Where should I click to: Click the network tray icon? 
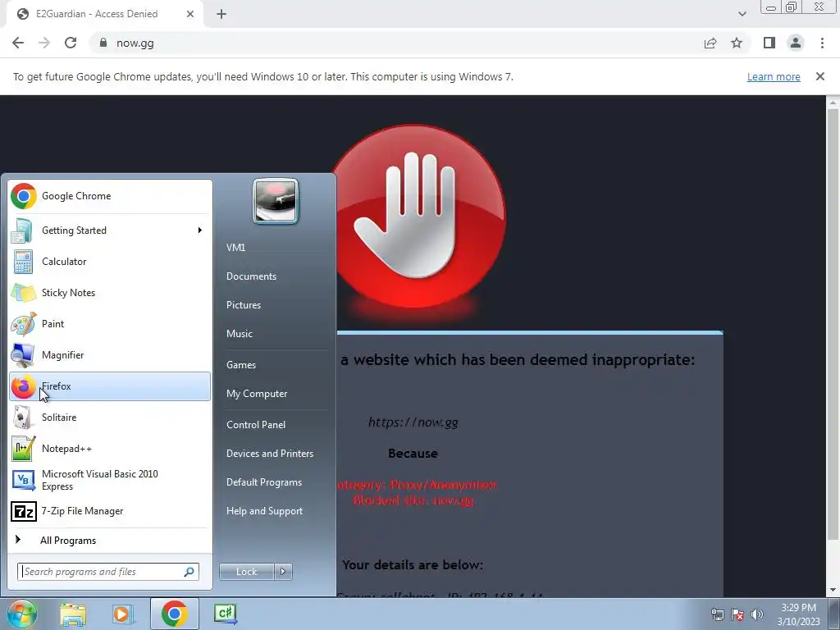[717, 614]
